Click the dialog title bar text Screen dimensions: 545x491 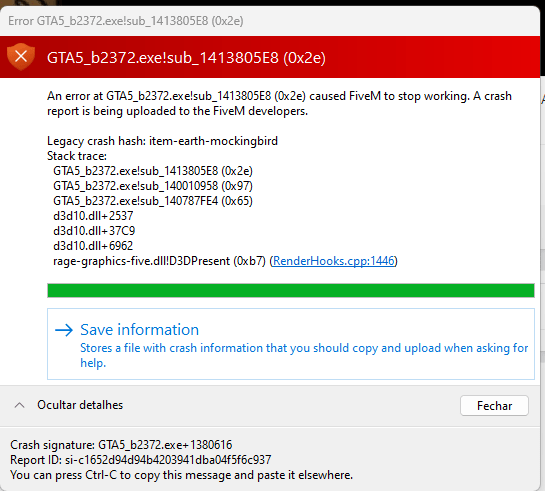pyautogui.click(x=126, y=21)
